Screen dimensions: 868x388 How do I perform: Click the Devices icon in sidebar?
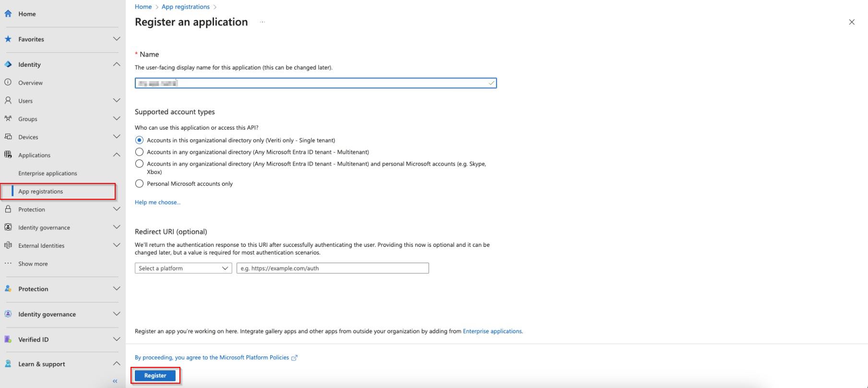[x=8, y=137]
